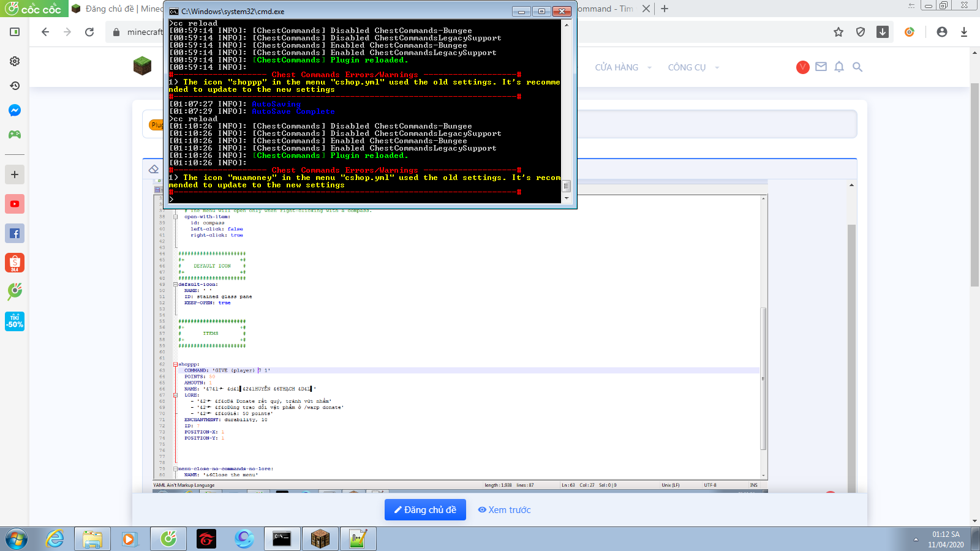Open a new browser tab

pos(665,9)
